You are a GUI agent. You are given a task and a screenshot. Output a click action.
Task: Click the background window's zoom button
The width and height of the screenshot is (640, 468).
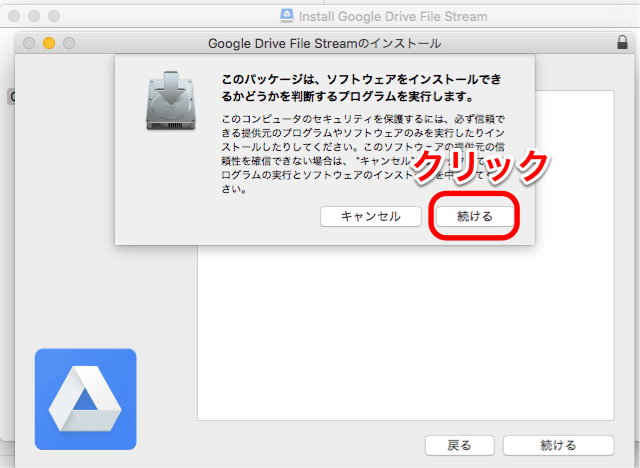53,16
